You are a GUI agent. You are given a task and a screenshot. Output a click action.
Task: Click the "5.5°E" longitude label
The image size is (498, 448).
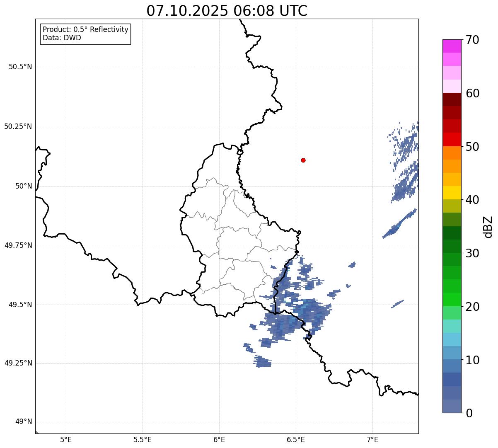pos(143,439)
